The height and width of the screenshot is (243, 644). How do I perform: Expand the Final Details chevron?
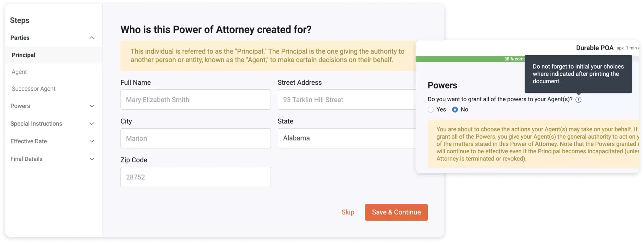[x=92, y=159]
